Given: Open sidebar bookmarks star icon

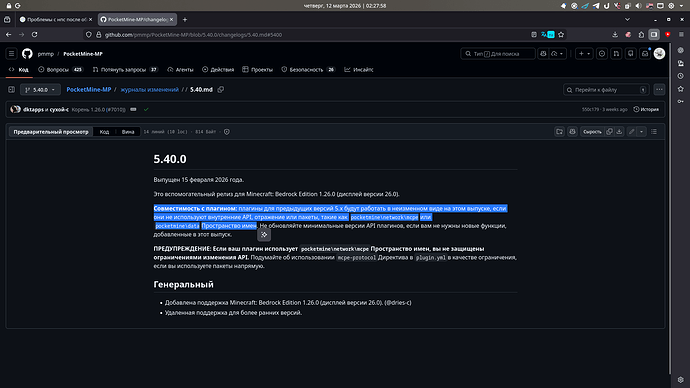Looking at the screenshot, I should pyautogui.click(x=681, y=89).
